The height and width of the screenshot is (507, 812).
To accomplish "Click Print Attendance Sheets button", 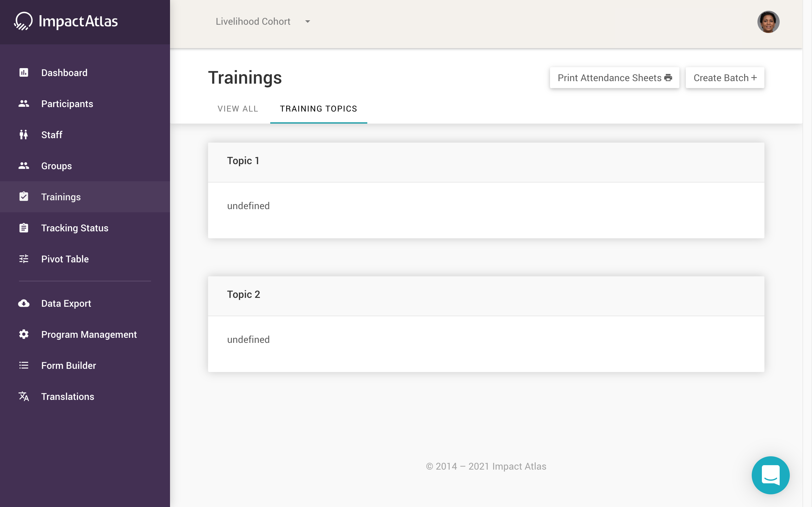I will pos(614,78).
